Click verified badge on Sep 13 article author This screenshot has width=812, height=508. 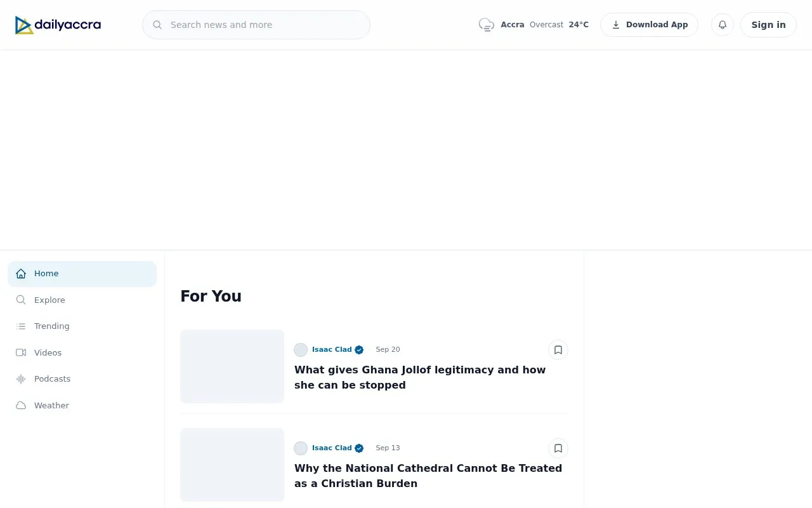[x=359, y=448]
